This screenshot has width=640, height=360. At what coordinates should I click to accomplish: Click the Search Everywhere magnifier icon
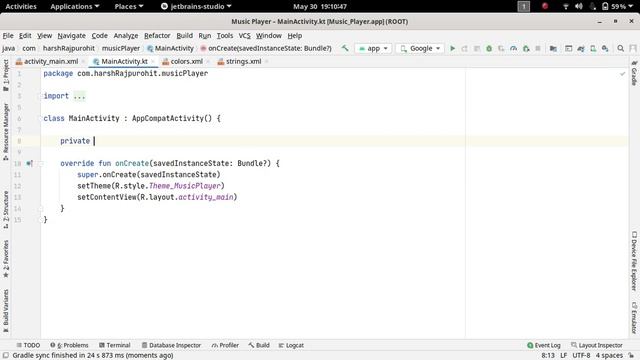pyautogui.click(x=620, y=48)
